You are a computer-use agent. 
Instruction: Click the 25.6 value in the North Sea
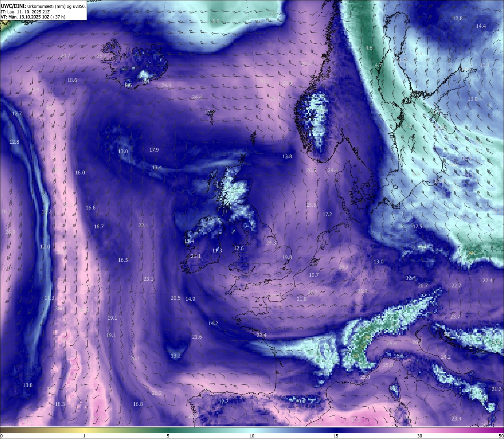coord(311,205)
